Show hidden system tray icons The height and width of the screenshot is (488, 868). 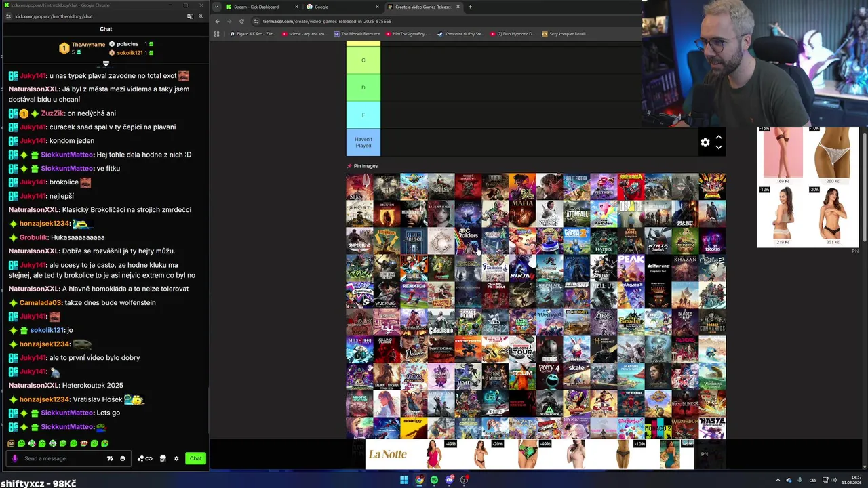coord(778,480)
